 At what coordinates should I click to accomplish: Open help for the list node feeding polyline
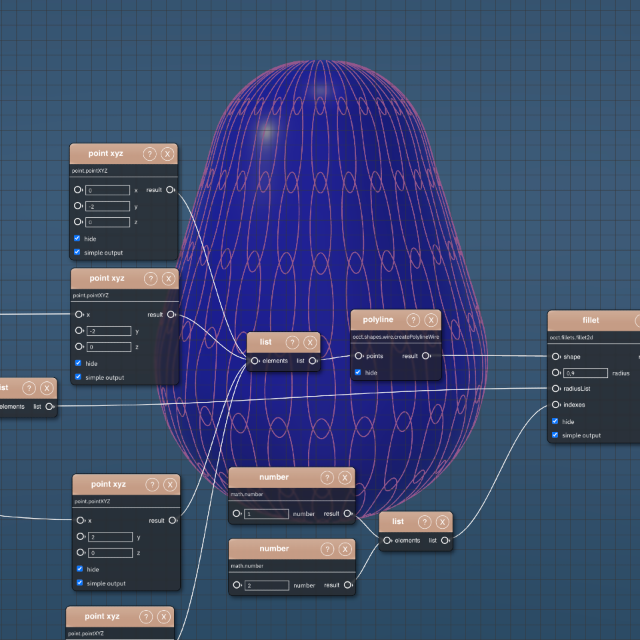[x=292, y=342]
